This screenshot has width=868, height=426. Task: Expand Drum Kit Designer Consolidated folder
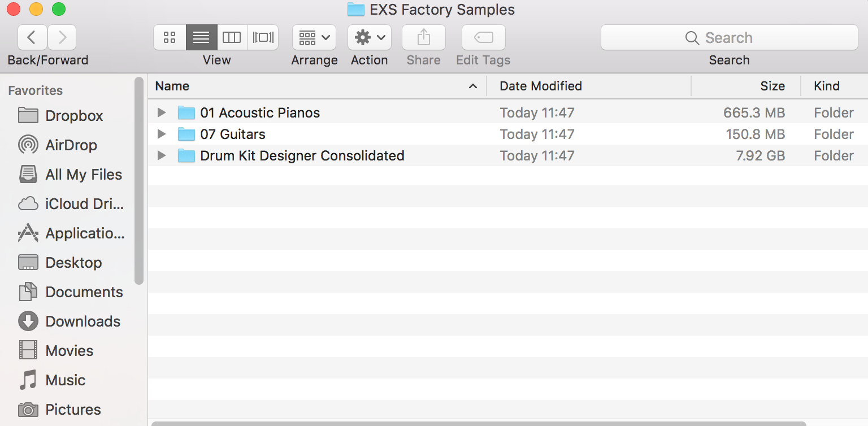click(x=162, y=156)
